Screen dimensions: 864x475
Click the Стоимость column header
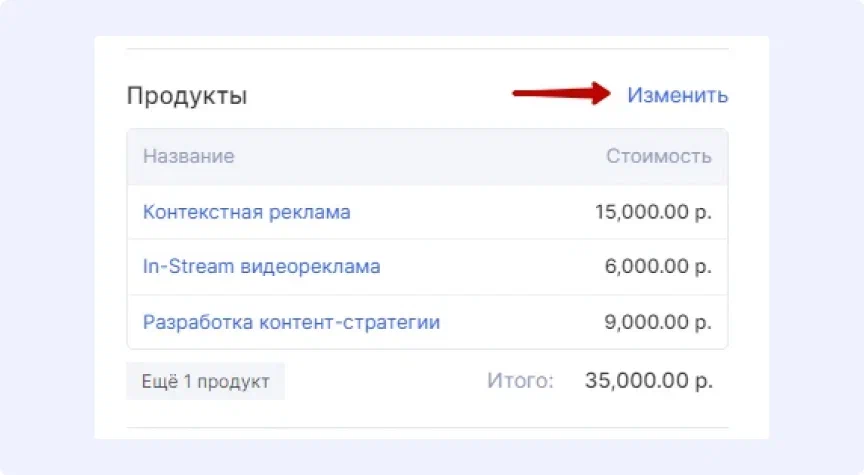tap(659, 156)
